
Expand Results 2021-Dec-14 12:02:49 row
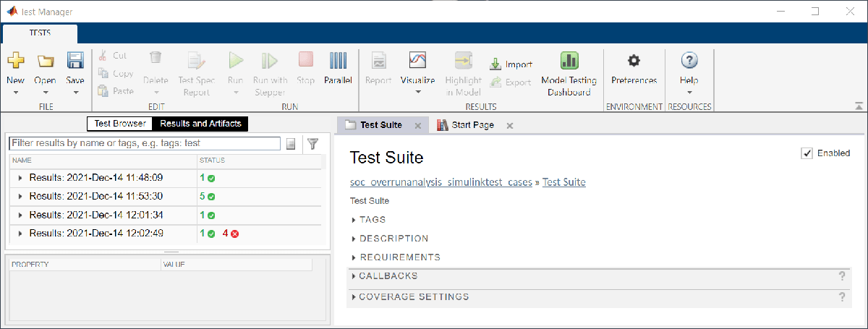[20, 234]
